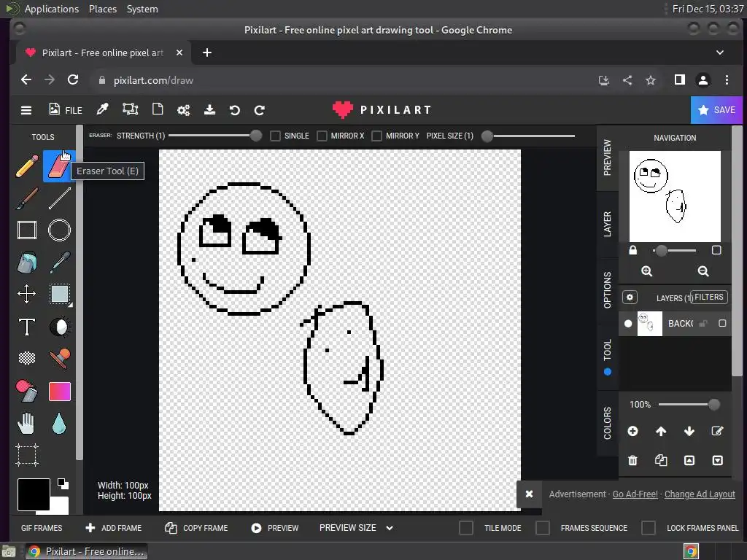Duplicate the layer with copy icon
The height and width of the screenshot is (560, 747).
tap(661, 460)
